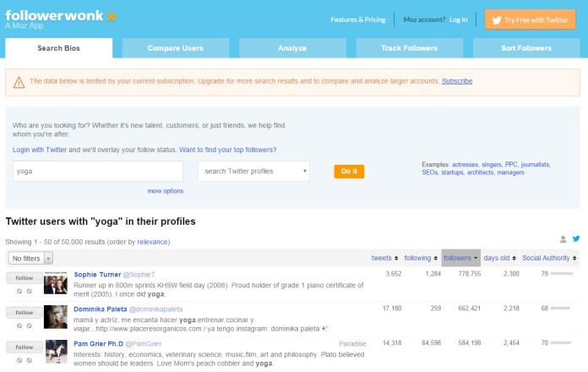Click the first block icon under Sophie Turner's follow button
Screen dimensions: 588x372
point(19,291)
